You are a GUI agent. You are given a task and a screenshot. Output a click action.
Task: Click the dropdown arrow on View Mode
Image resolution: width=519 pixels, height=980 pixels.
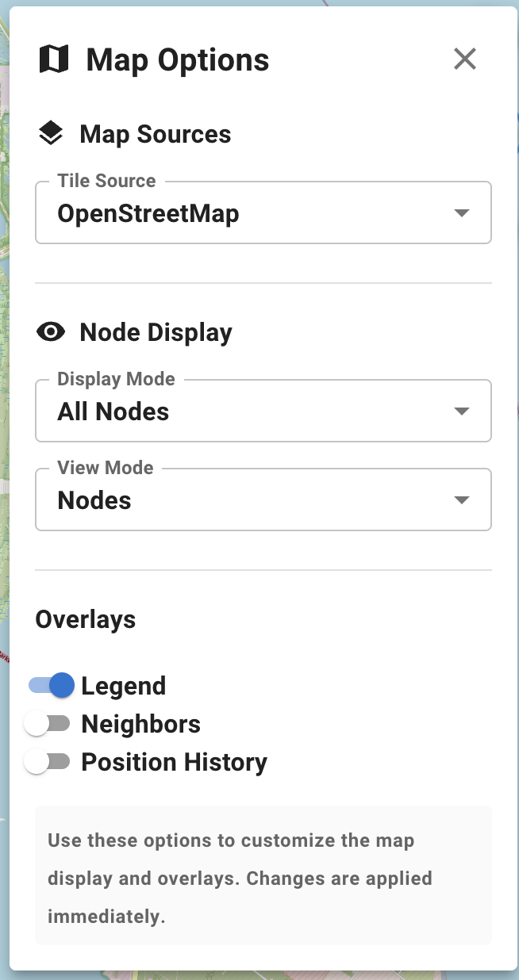[x=461, y=500]
